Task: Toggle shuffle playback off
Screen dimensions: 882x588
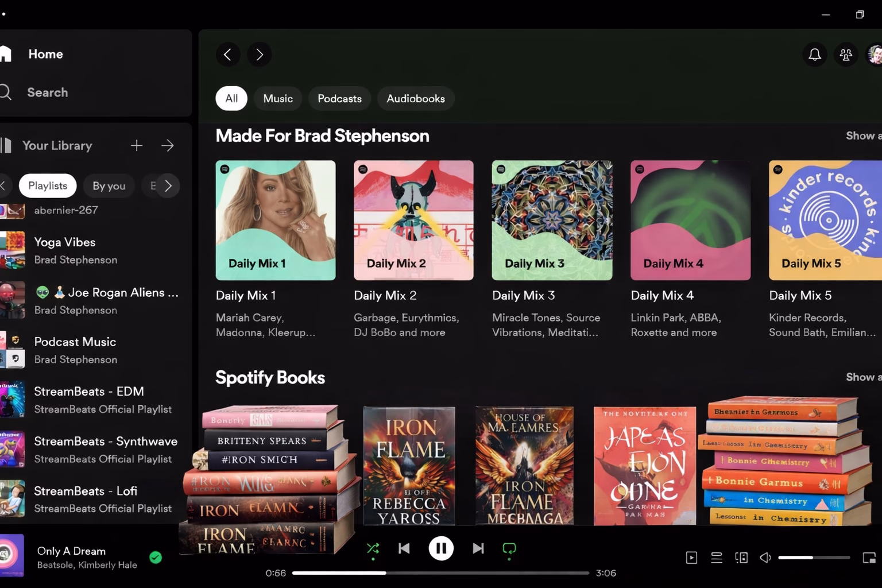Action: (373, 548)
